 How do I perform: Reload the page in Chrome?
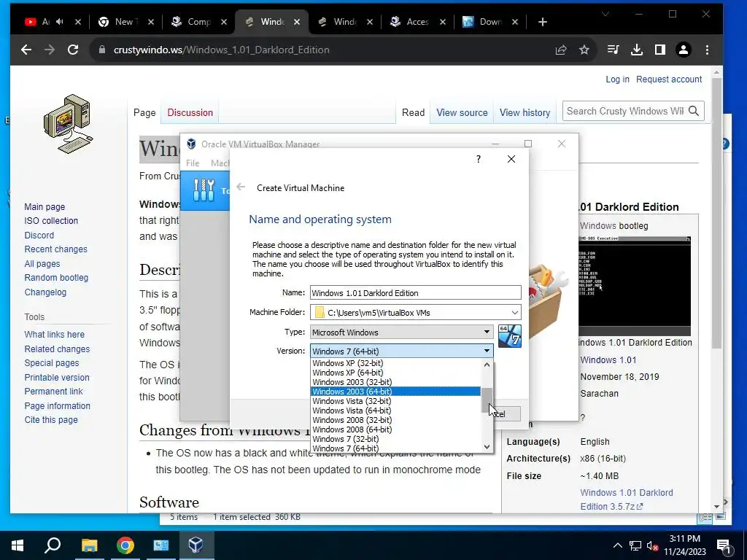(73, 50)
